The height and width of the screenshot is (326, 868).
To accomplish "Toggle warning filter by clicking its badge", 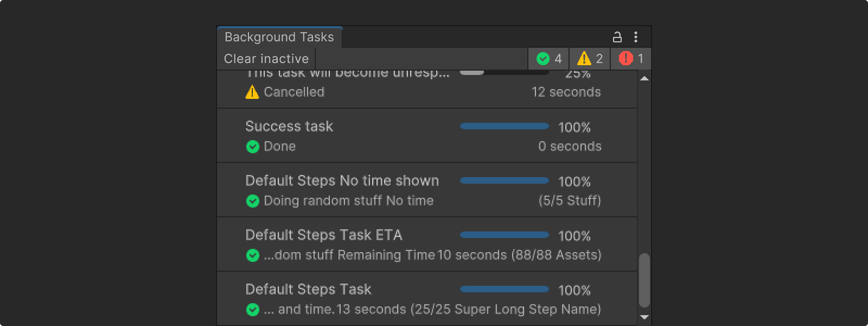I will (590, 59).
